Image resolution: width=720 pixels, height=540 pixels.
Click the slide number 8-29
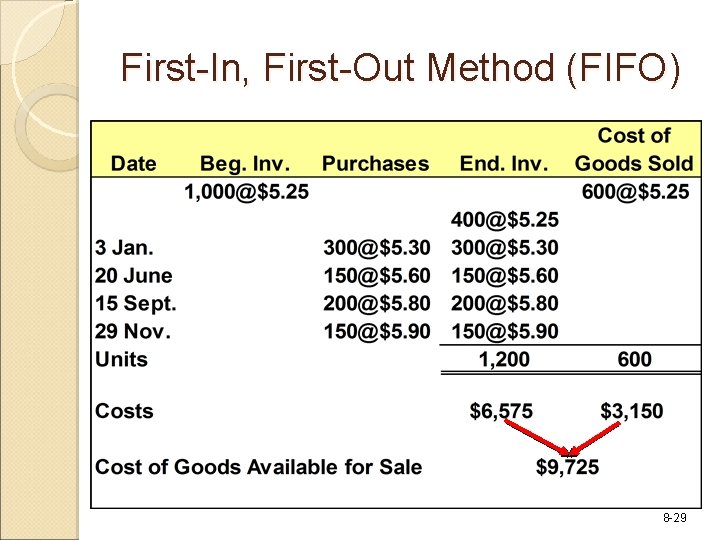675,518
